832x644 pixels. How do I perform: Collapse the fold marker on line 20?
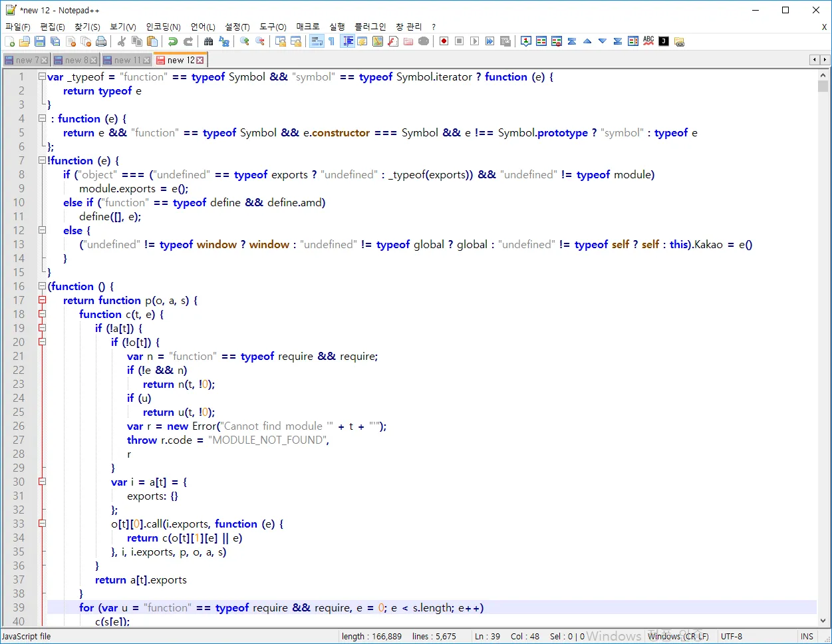pyautogui.click(x=42, y=342)
